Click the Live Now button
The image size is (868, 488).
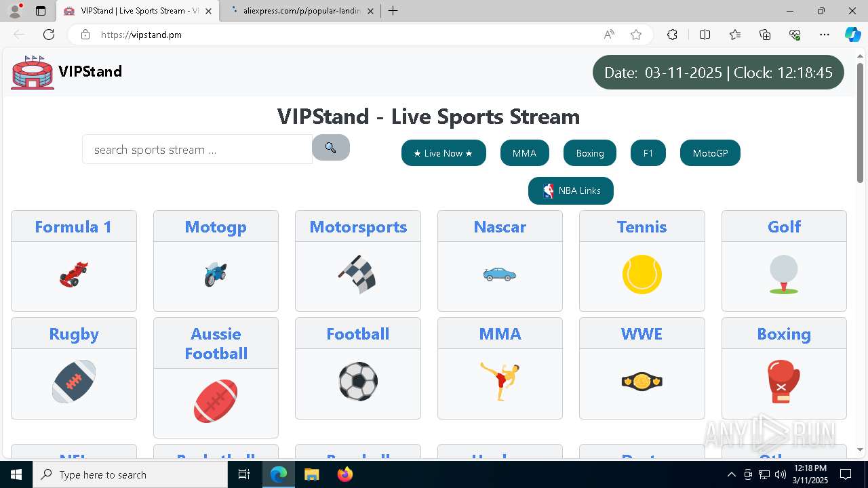coord(443,153)
